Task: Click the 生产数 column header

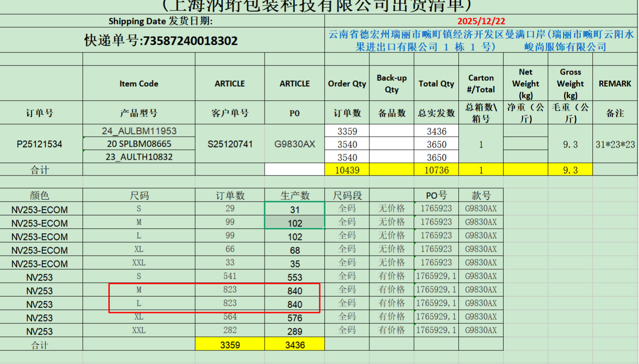Action: [294, 196]
